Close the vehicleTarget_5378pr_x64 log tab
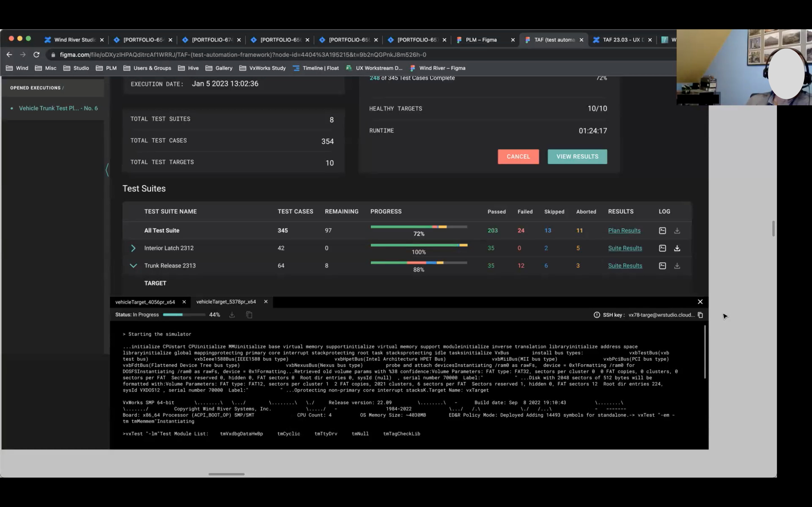This screenshot has width=812, height=507. (x=266, y=302)
